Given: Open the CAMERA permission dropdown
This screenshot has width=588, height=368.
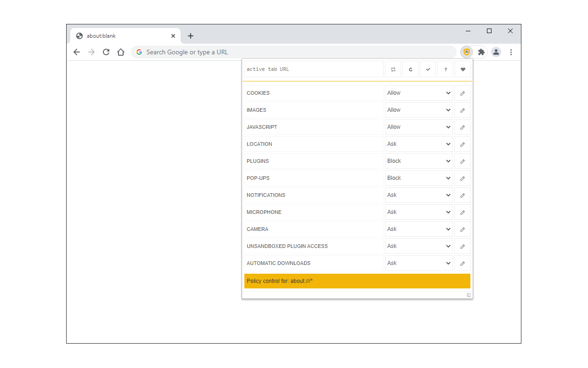Looking at the screenshot, I should click(x=419, y=229).
